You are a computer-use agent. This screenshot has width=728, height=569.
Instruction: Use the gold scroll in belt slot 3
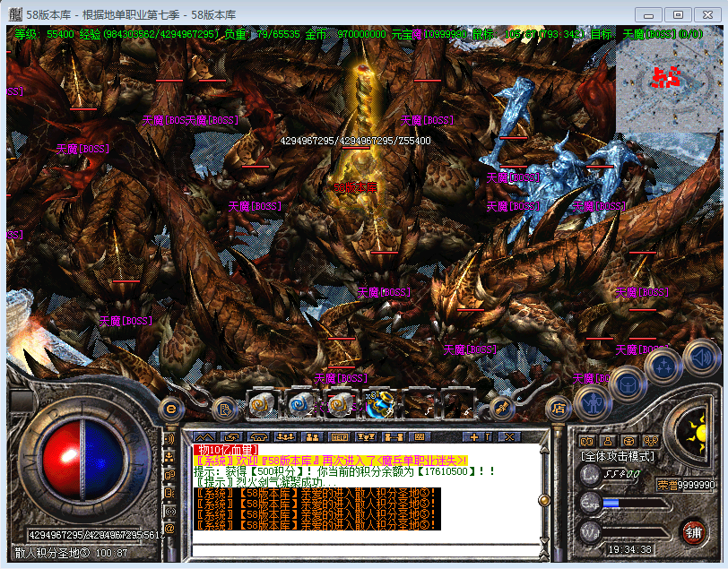pyautogui.click(x=341, y=404)
